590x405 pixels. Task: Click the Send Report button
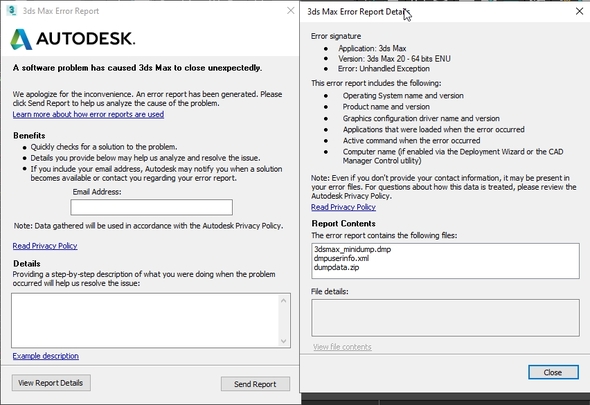pos(255,384)
